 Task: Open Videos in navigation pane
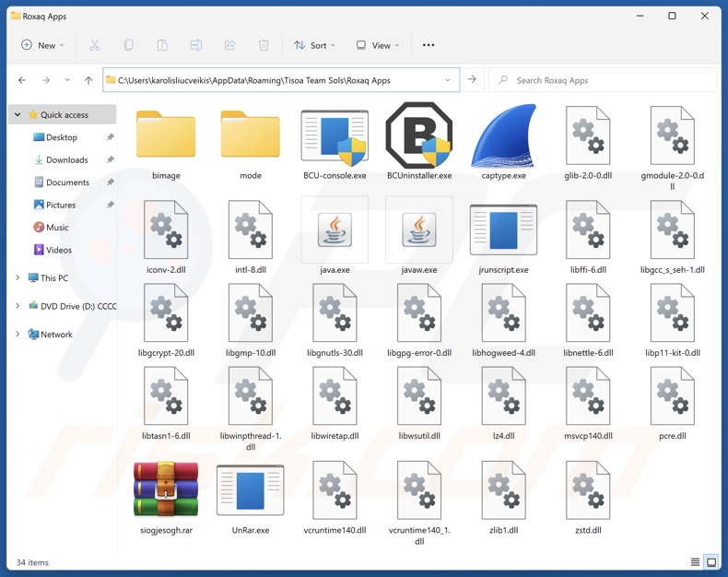click(58, 250)
